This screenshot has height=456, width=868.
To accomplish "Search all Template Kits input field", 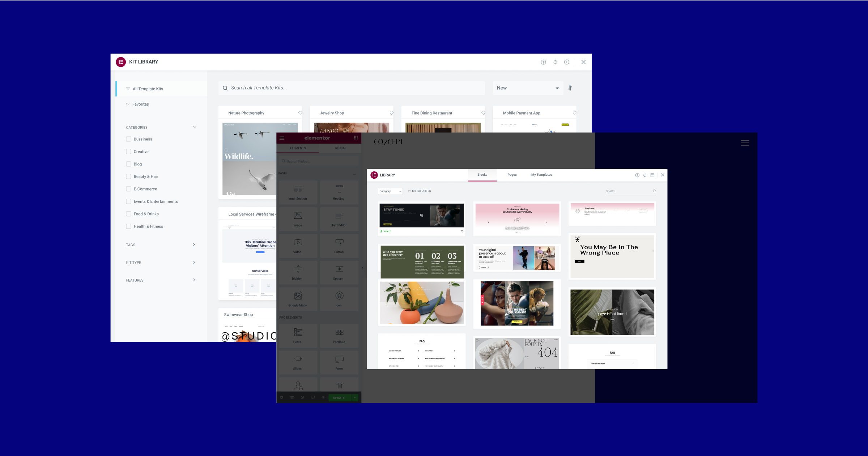I will tap(353, 87).
